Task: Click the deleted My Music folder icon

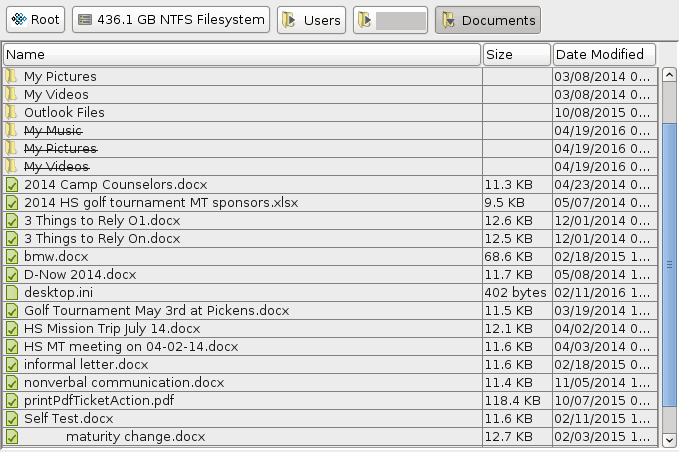Action: click(12, 131)
